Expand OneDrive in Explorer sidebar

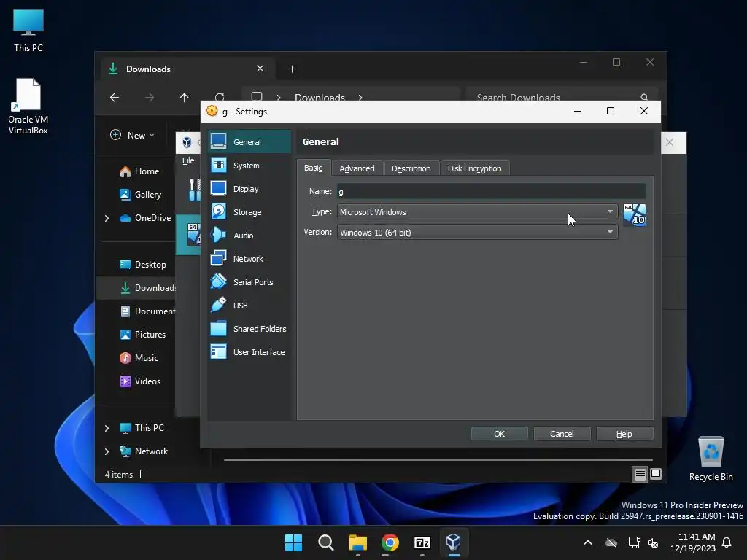[x=107, y=218]
